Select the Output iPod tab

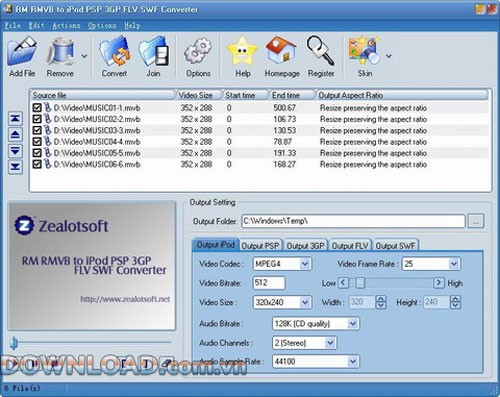click(x=216, y=245)
